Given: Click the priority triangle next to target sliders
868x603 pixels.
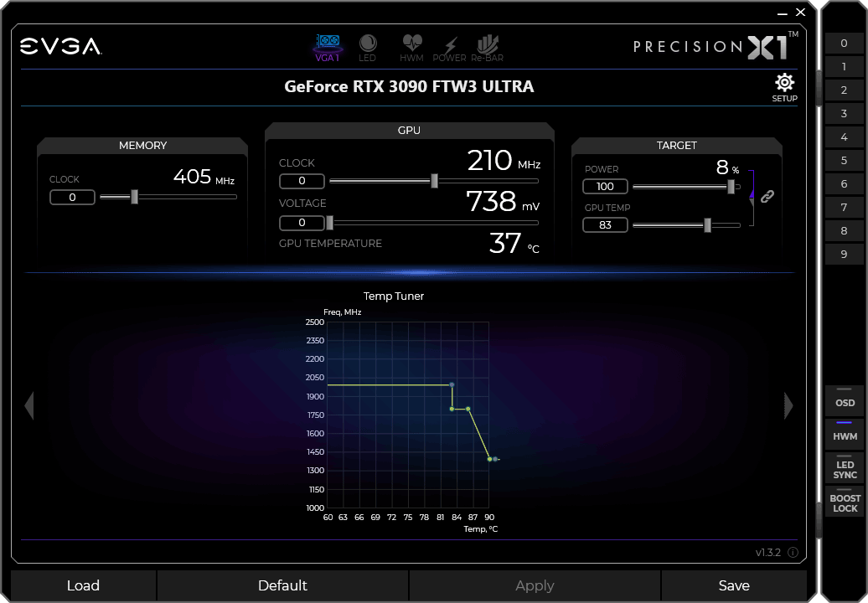Looking at the screenshot, I should click(752, 195).
